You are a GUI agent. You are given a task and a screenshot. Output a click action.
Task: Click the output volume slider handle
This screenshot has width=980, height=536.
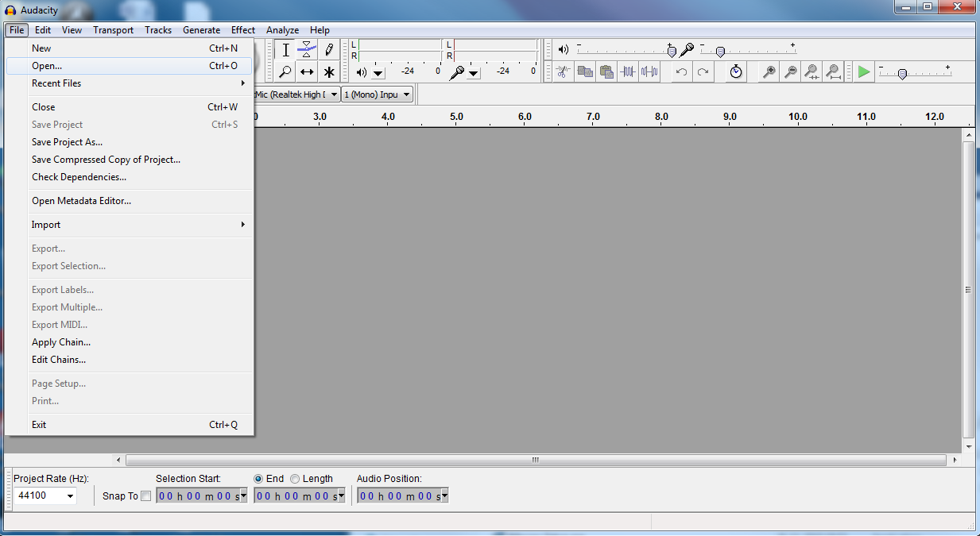(x=672, y=52)
